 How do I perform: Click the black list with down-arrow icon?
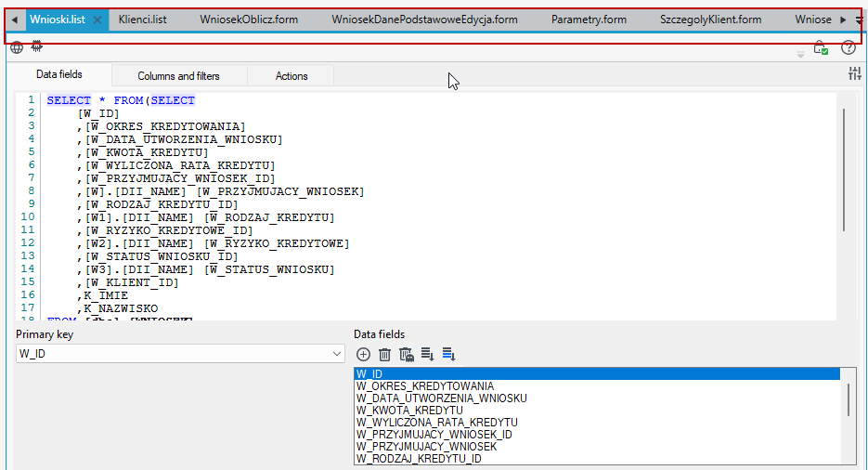pos(427,354)
